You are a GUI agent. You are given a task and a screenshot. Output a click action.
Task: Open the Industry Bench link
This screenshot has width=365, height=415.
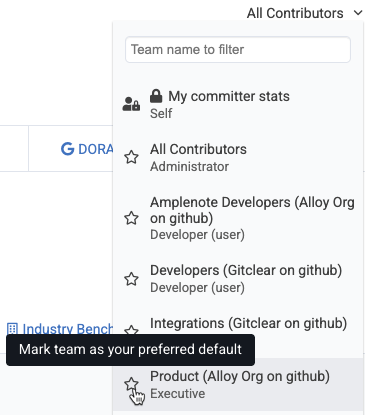pos(60,329)
